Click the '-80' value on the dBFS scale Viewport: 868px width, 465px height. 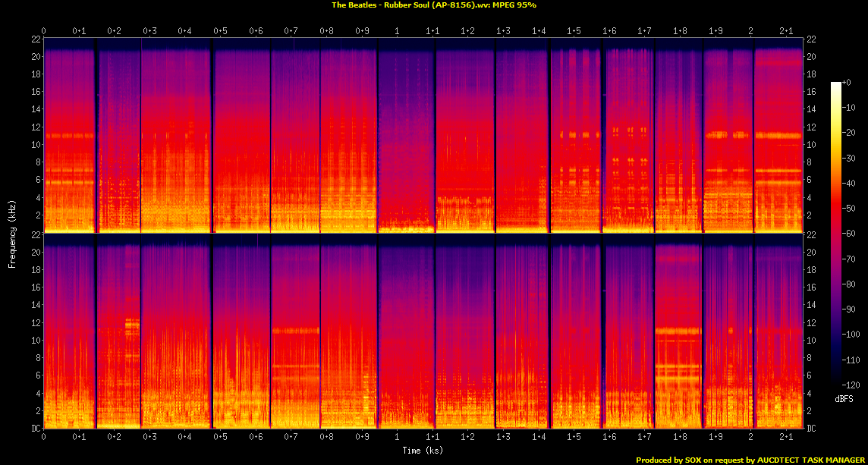pos(848,284)
